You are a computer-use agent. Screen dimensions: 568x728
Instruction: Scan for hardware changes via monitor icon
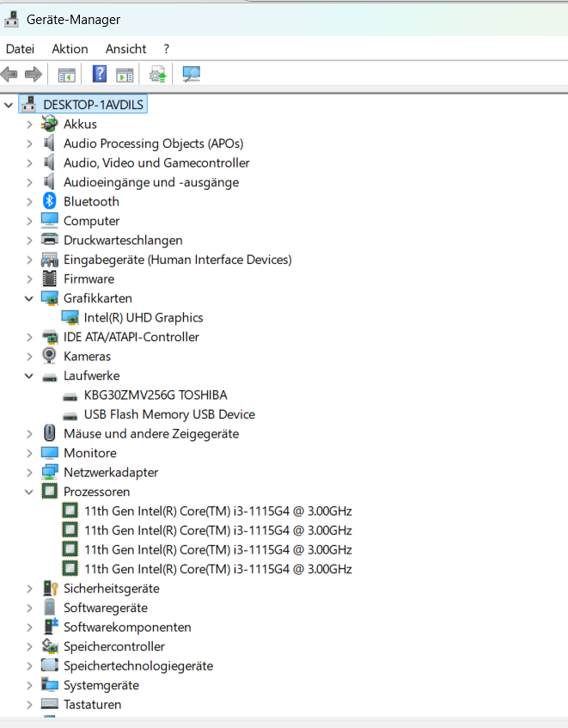(x=191, y=74)
